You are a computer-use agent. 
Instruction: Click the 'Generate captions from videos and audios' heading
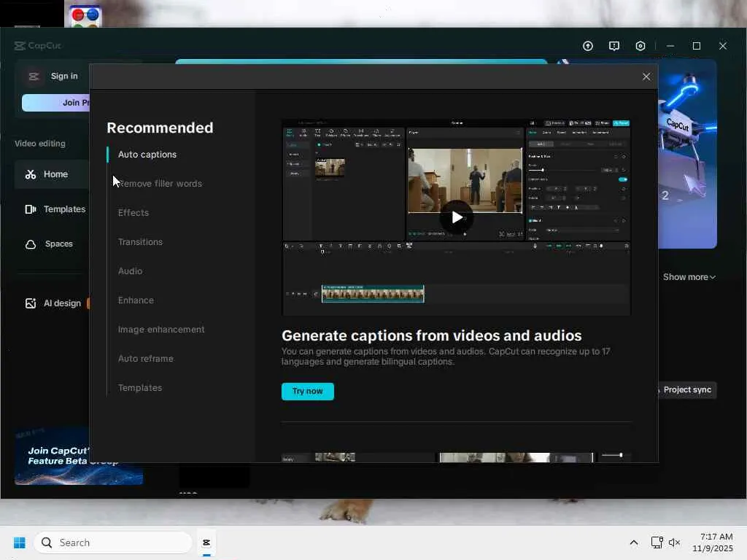pyautogui.click(x=432, y=335)
